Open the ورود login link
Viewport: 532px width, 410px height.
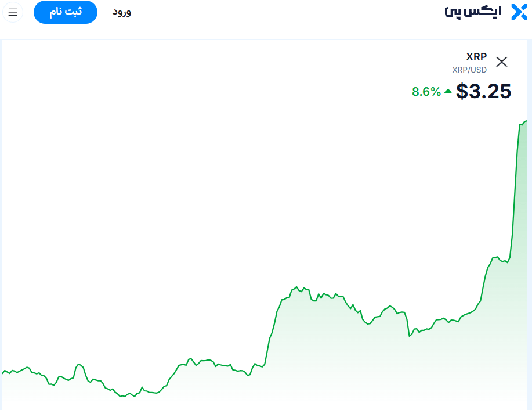pyautogui.click(x=122, y=12)
